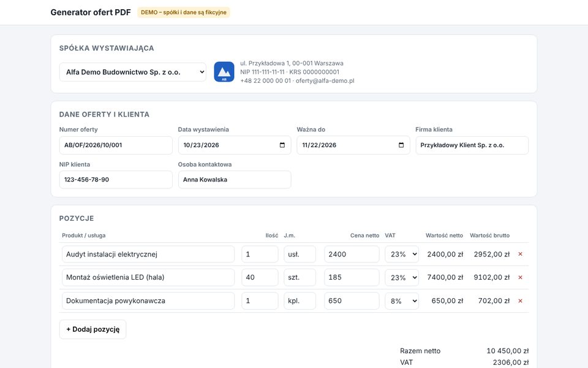
Task: Edit the Numer oferty field
Action: [116, 145]
